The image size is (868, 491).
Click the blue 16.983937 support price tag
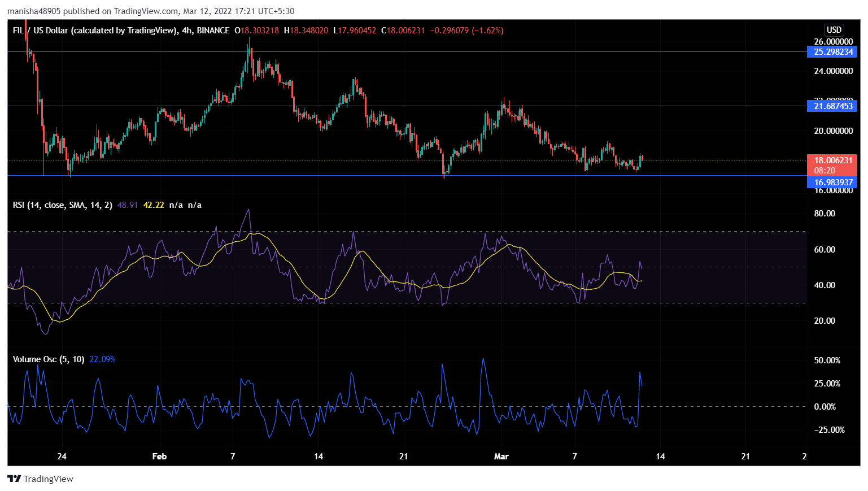832,182
